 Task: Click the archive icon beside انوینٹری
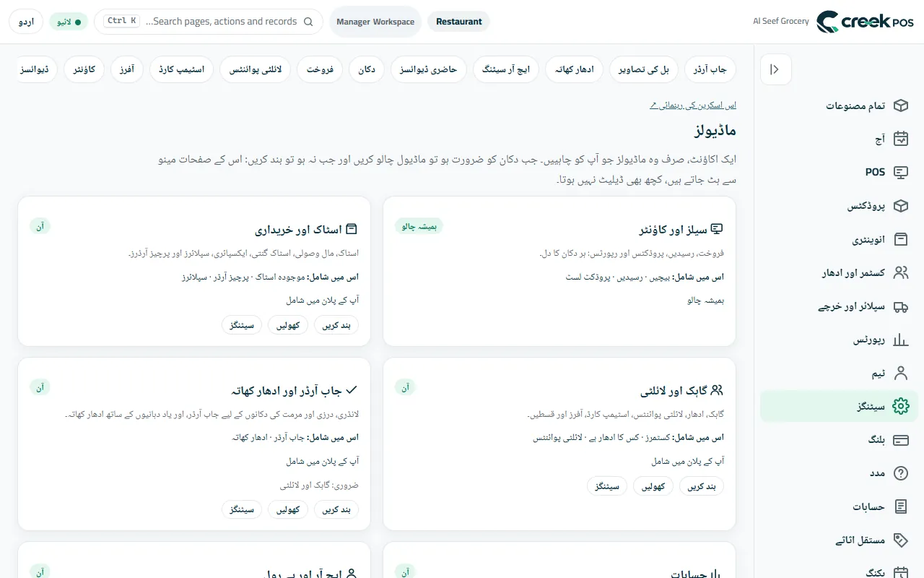[900, 239]
